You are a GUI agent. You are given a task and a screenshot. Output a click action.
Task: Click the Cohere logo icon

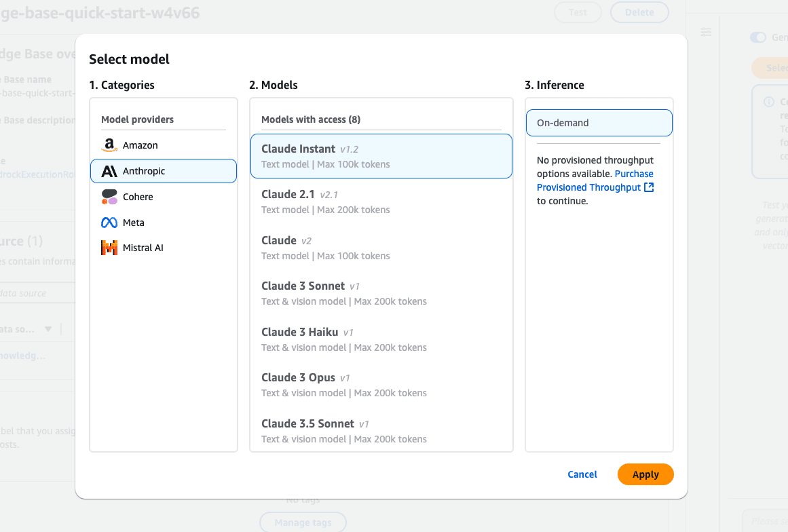109,197
